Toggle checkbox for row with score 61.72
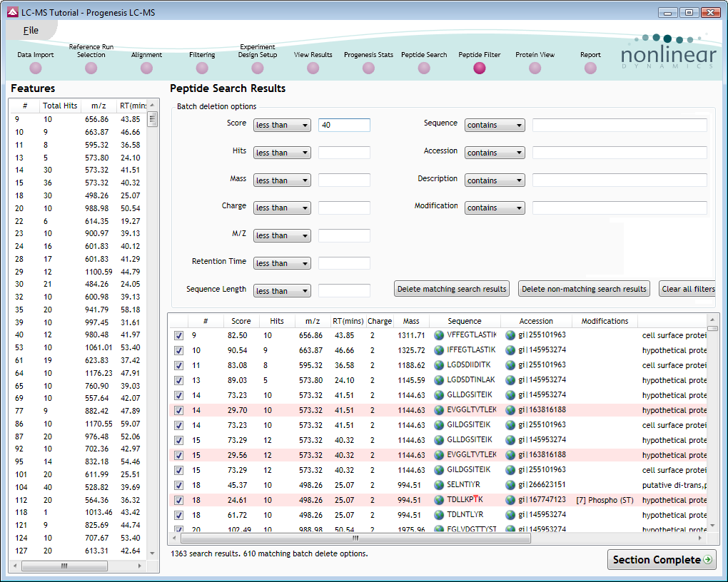 [x=178, y=515]
